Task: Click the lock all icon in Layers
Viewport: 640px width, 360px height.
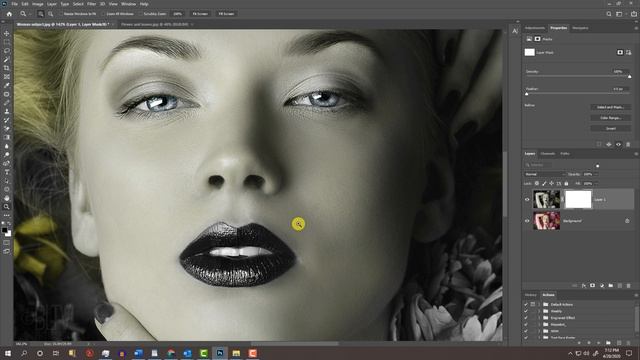Action: [566, 184]
